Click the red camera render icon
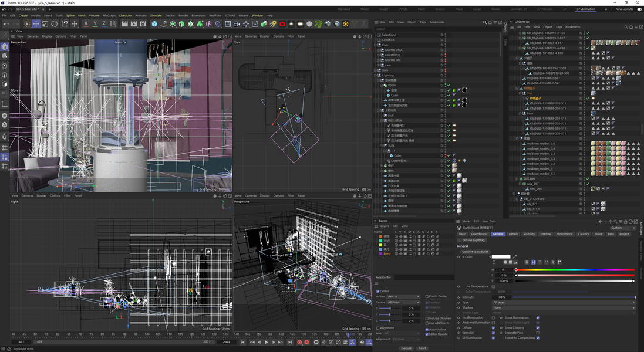The image size is (644, 352). pyautogui.click(x=282, y=24)
